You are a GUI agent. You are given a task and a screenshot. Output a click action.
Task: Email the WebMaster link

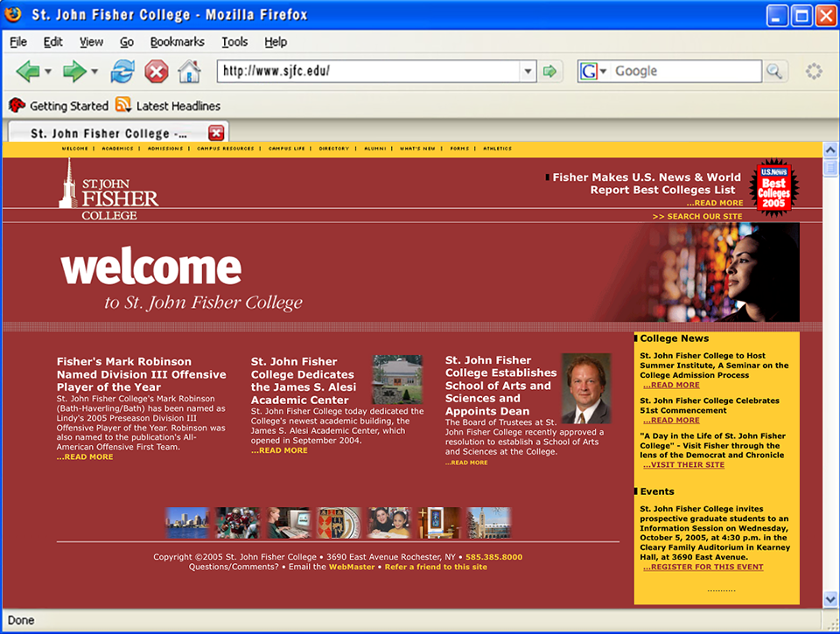click(x=352, y=567)
